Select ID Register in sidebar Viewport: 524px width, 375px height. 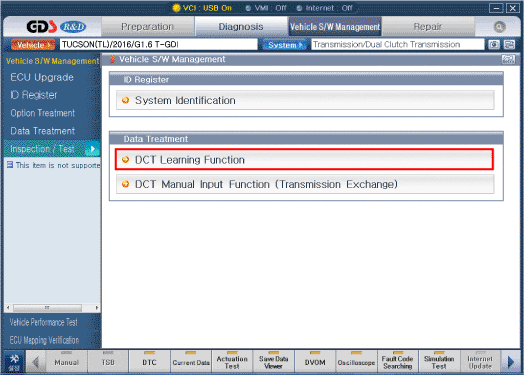(x=34, y=95)
